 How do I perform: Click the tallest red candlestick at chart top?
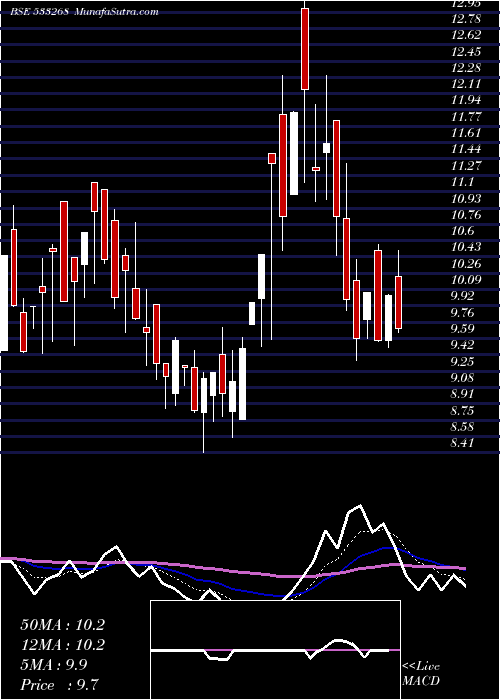point(305,49)
